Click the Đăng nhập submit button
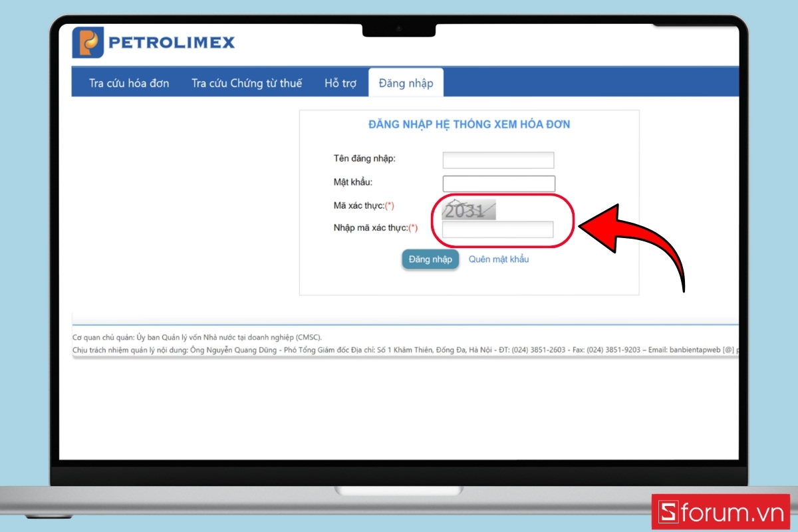 [x=430, y=259]
